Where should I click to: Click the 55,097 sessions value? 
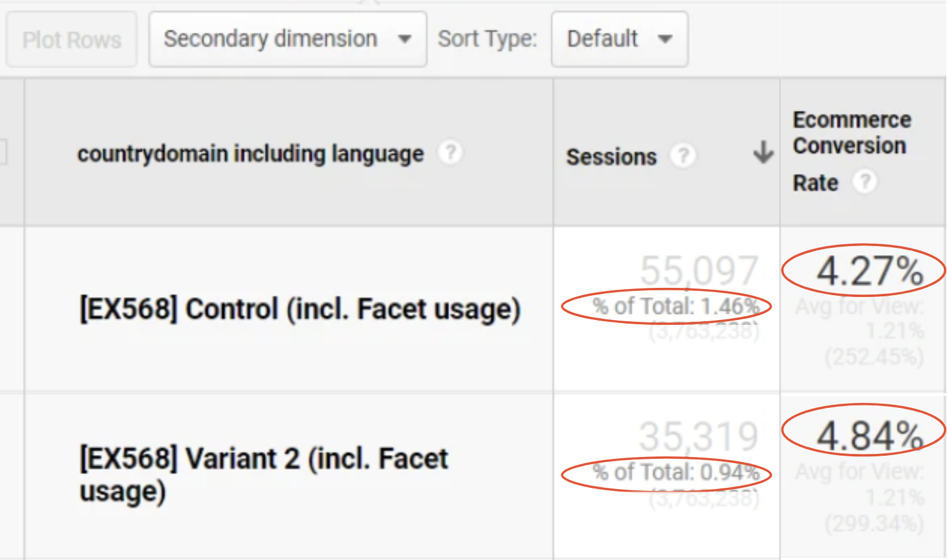[699, 270]
